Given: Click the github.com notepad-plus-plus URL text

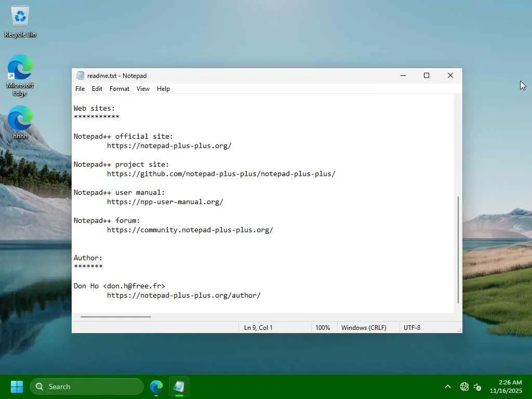Looking at the screenshot, I should [221, 174].
